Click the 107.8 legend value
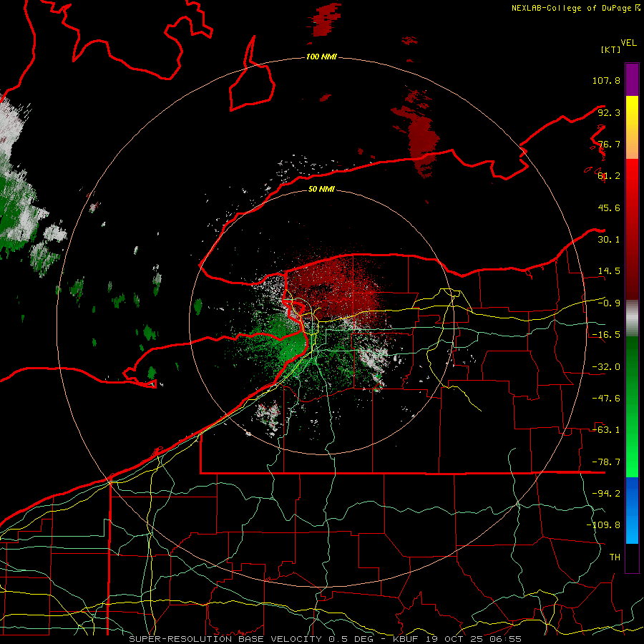The width and height of the screenshot is (644, 644). pos(606,80)
